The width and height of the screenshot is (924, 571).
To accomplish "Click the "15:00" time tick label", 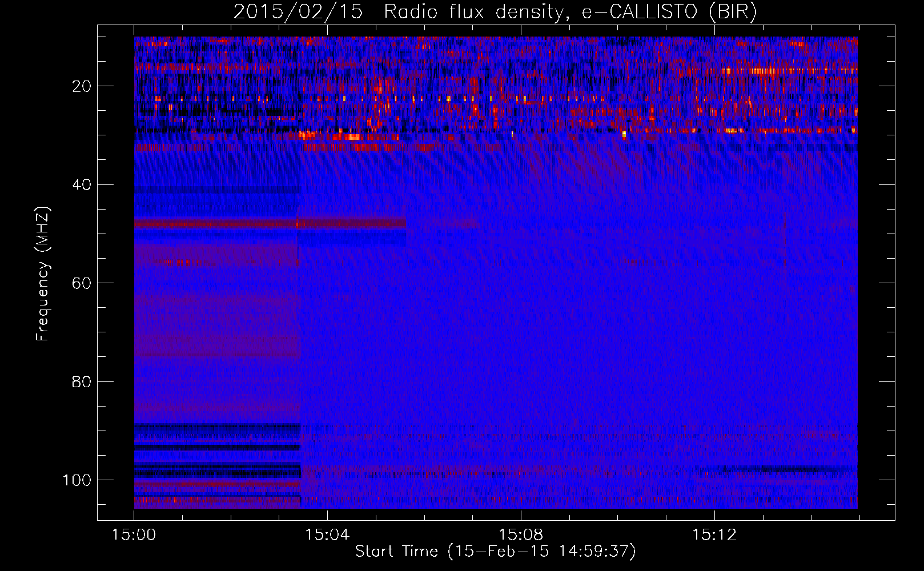I will [x=134, y=535].
